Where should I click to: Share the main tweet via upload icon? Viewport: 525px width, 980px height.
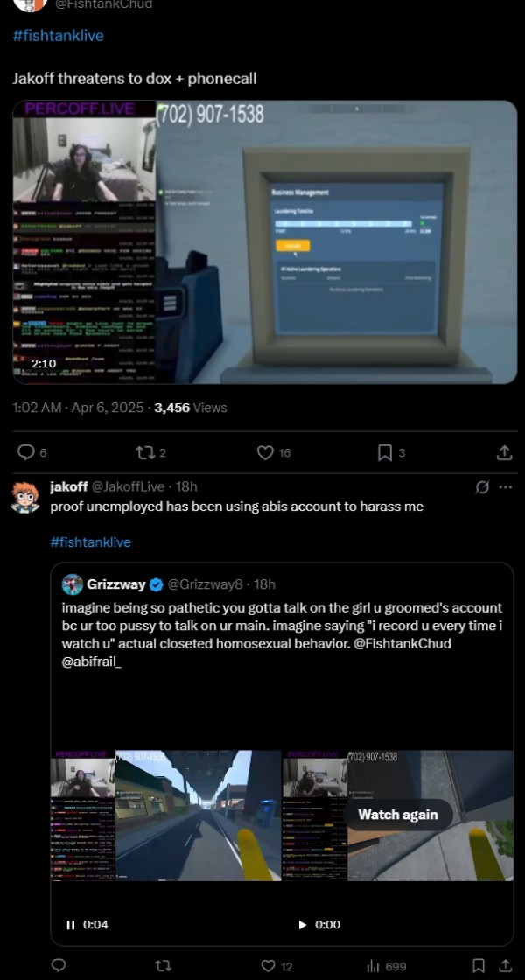click(504, 452)
